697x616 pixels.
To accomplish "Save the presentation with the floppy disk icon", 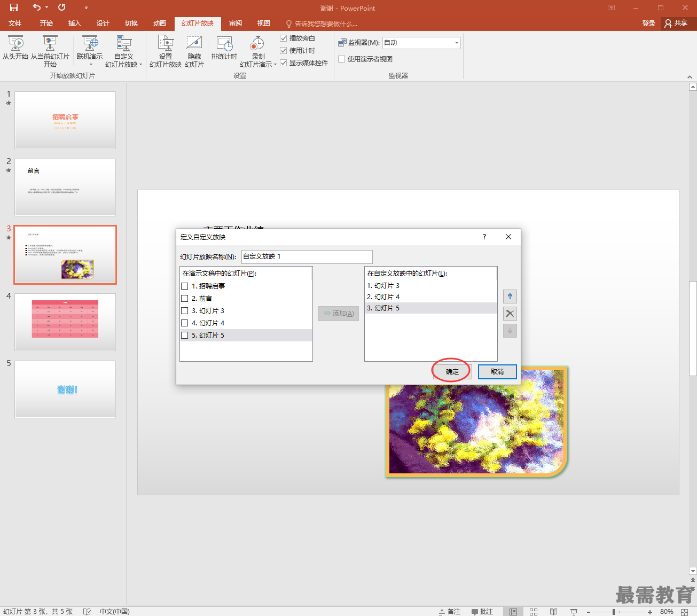I will pos(14,7).
